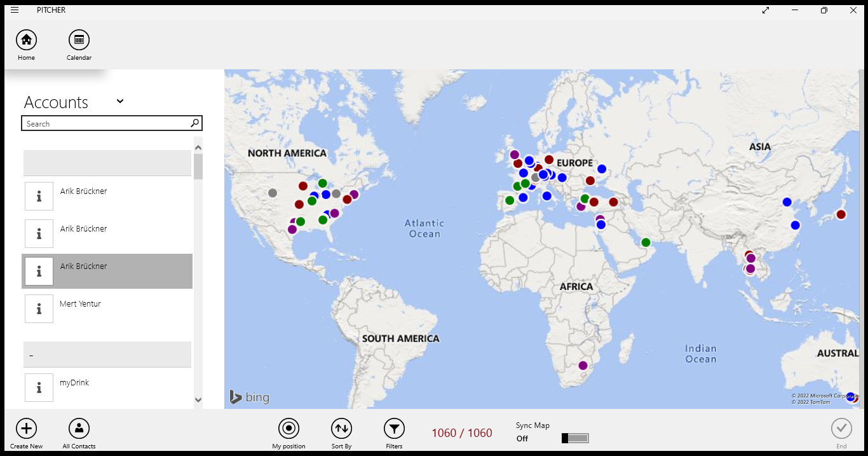Click the My position target icon

click(x=288, y=429)
